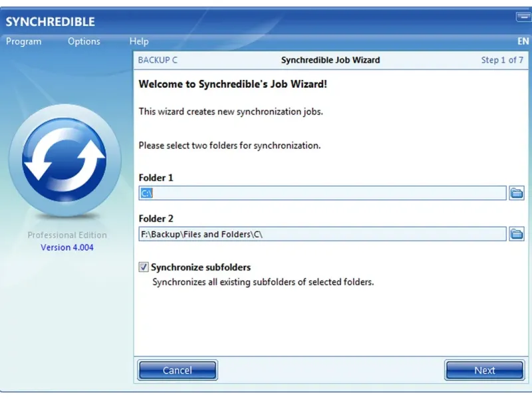The width and height of the screenshot is (532, 399).
Task: Minimize the Synchredible window
Action: coord(524,16)
